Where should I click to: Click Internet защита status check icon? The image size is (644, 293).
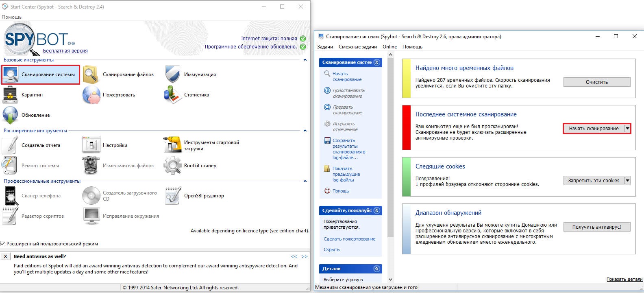303,39
